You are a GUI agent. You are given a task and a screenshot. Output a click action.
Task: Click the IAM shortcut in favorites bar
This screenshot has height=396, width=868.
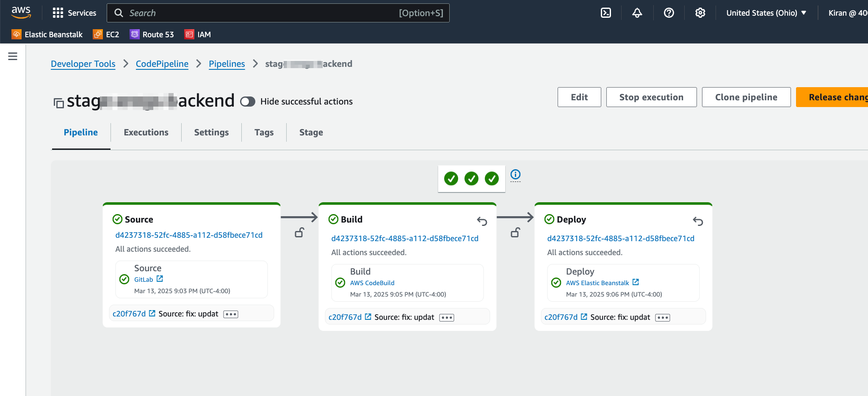point(198,34)
